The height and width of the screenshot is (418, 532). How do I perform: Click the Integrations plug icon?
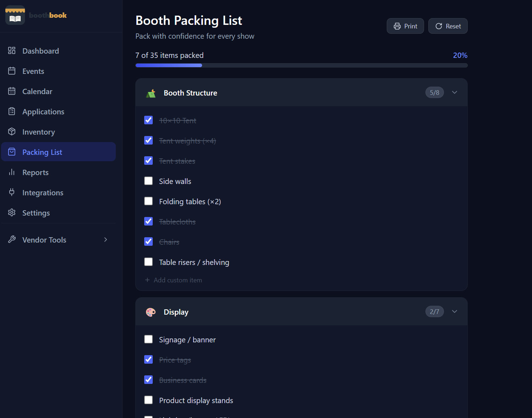12,192
